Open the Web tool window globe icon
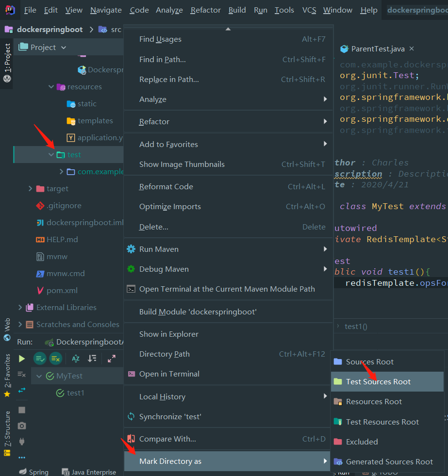The height and width of the screenshot is (476, 448). tap(7, 338)
